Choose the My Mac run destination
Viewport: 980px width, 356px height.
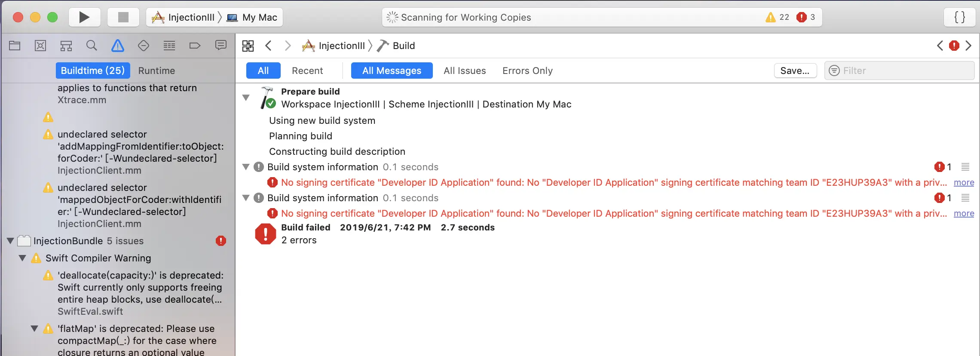click(x=253, y=17)
